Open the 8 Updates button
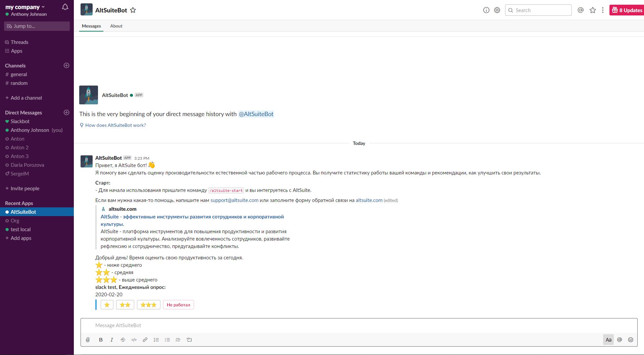Viewport: 644px width, 355px height. [x=627, y=10]
